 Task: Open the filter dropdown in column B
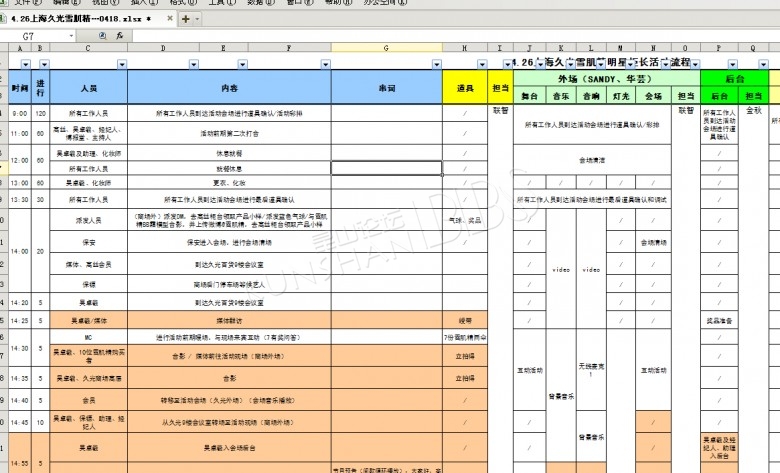(x=44, y=64)
